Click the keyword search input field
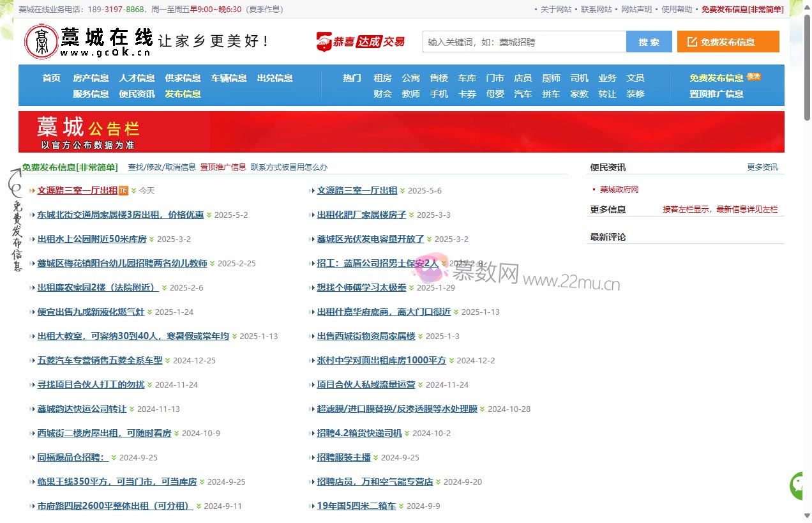Screen dimensions: 812x523 [x=524, y=42]
